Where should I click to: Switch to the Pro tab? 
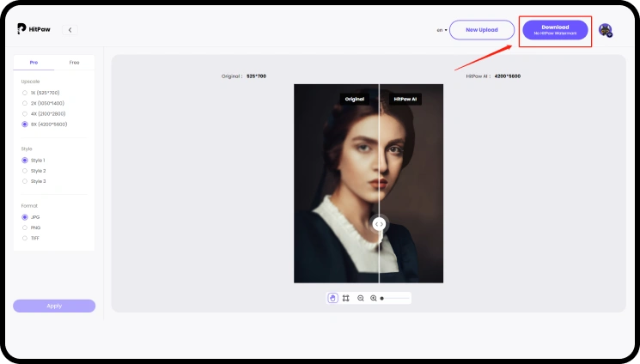click(x=34, y=63)
